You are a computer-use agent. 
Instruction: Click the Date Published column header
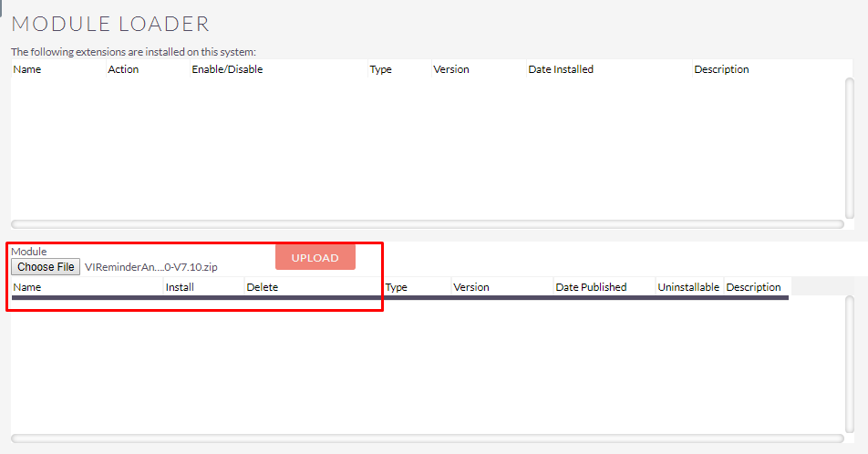click(x=591, y=287)
